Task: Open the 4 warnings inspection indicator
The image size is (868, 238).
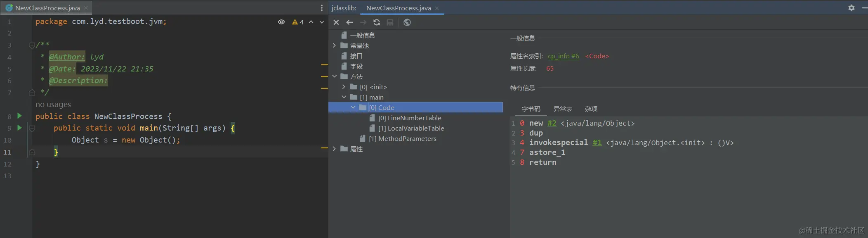Action: pyautogui.click(x=298, y=22)
